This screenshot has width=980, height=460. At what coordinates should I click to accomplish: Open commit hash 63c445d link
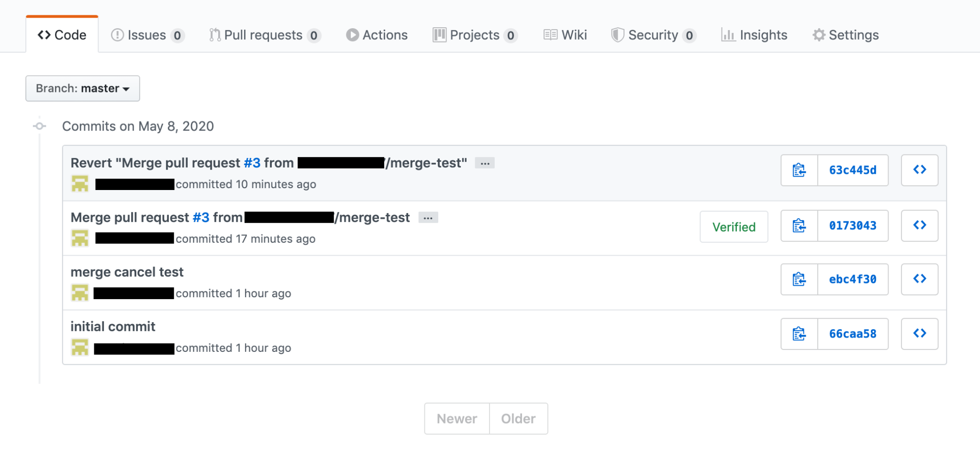(x=853, y=170)
